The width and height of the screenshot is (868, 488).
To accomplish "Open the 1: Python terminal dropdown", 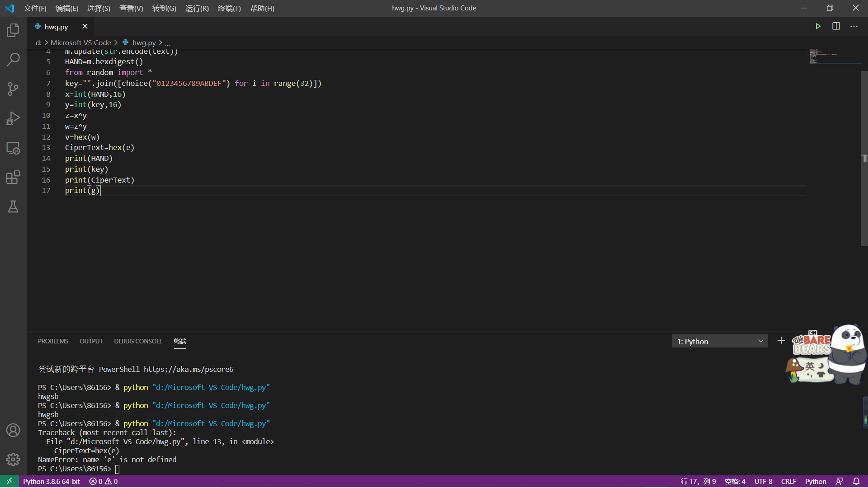I will 720,342.
